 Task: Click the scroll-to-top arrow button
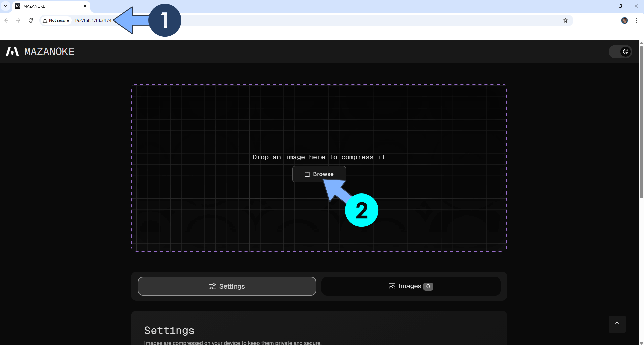tap(617, 324)
